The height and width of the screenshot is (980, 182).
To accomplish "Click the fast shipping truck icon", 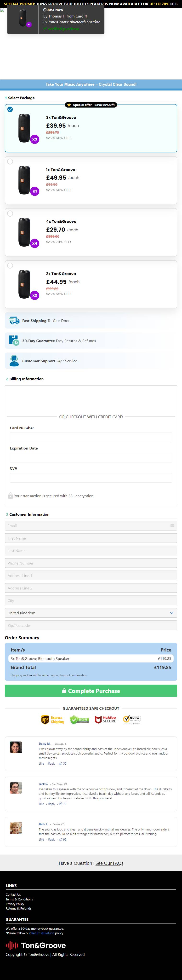I will pyautogui.click(x=14, y=321).
